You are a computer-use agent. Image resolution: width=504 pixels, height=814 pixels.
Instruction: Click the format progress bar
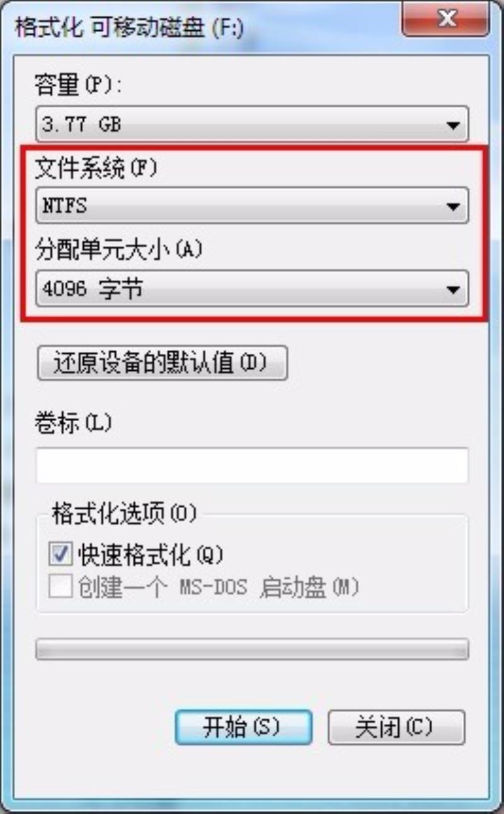[x=252, y=649]
